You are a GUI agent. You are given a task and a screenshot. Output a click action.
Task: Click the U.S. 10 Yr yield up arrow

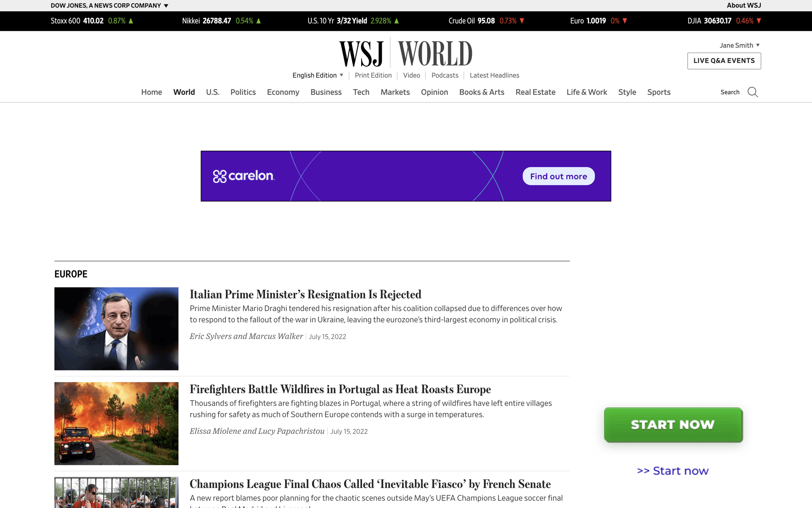pyautogui.click(x=396, y=21)
